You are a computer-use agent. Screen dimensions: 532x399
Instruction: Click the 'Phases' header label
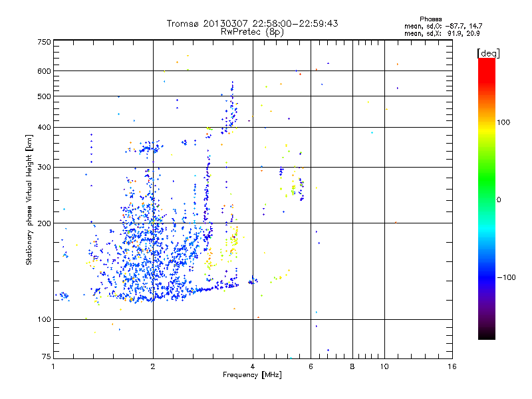tap(430, 19)
